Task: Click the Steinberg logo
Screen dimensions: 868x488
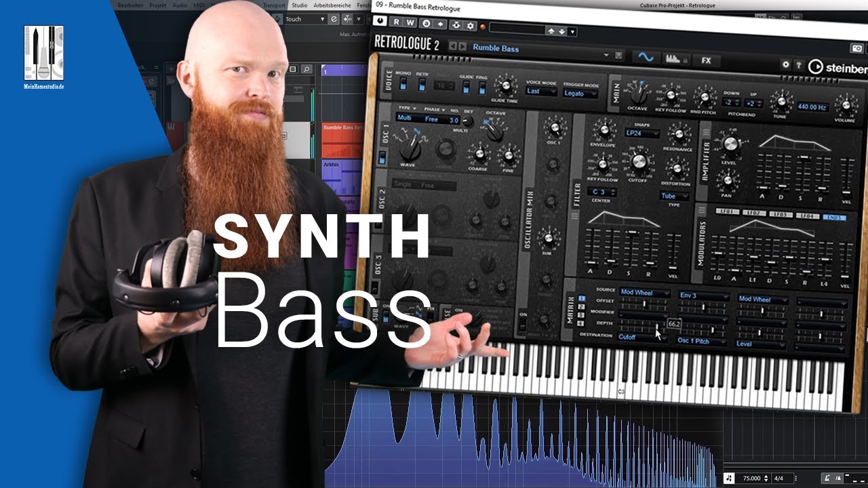Action: 837,67
